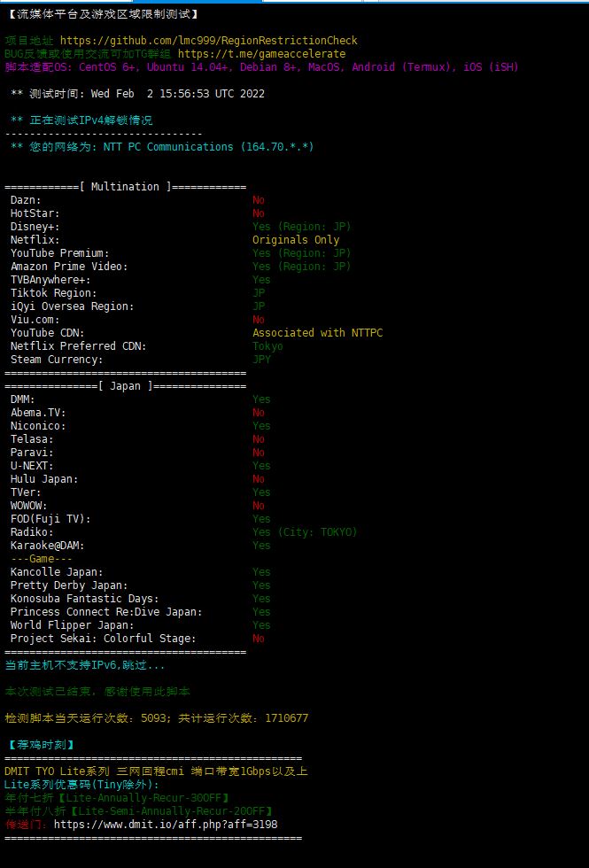Click the TVBAnywhere+ label
The image size is (589, 868).
click(x=50, y=280)
